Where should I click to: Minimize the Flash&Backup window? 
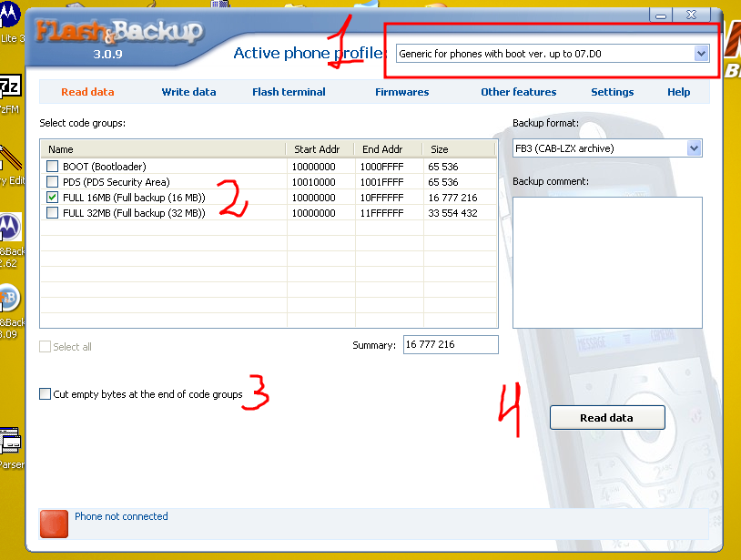pos(661,15)
